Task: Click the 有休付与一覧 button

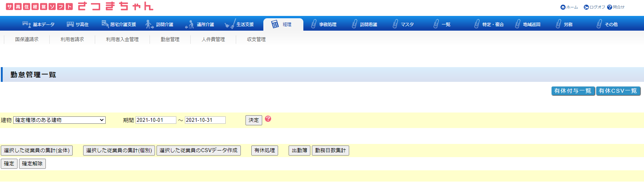Action: point(573,91)
